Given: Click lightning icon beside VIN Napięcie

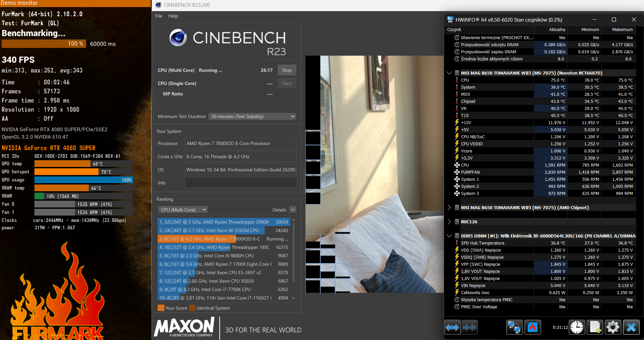Looking at the screenshot, I should coord(457,285).
